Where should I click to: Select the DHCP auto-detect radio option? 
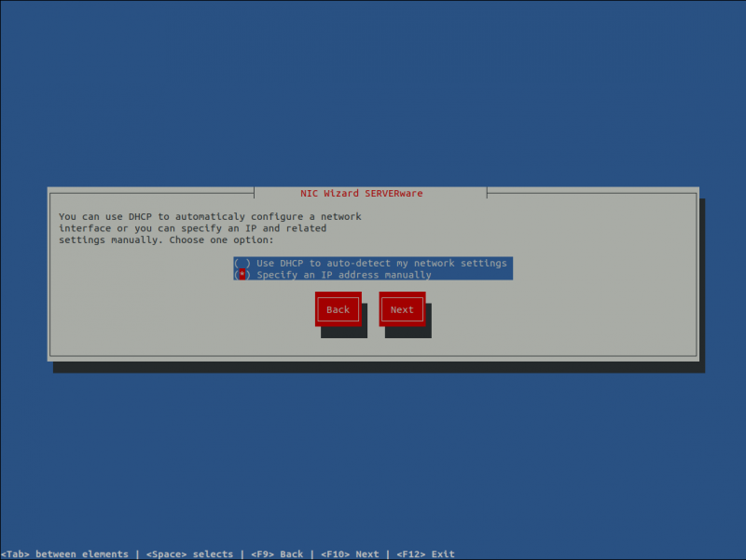(x=373, y=263)
